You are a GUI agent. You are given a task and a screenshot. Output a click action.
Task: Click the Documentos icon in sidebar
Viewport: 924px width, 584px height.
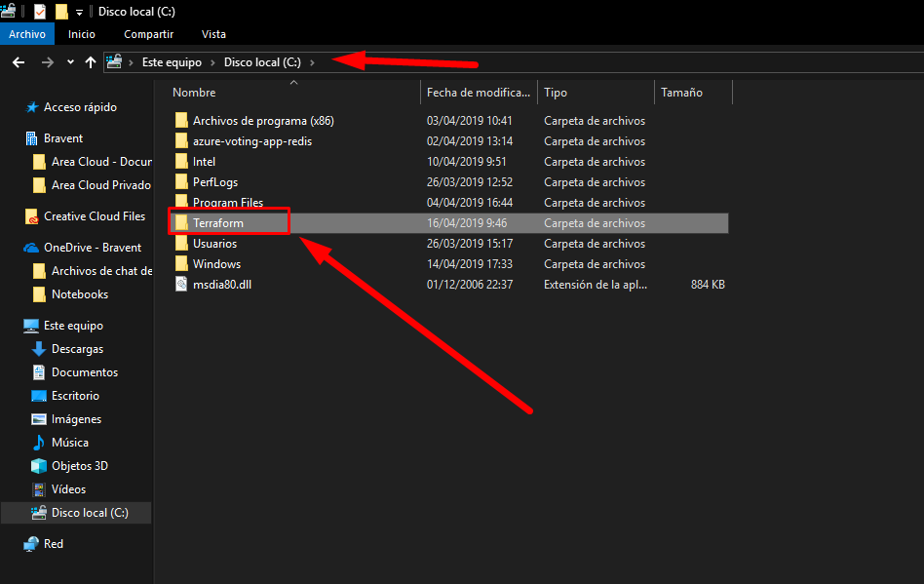click(39, 372)
